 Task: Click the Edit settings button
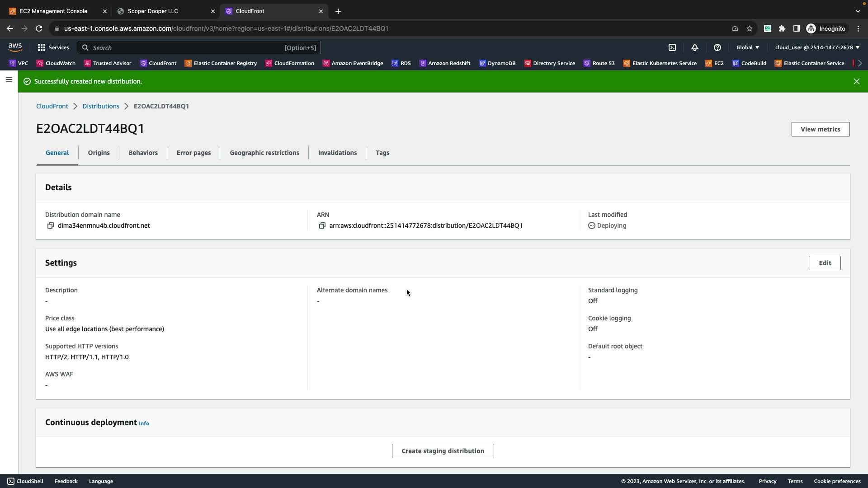coord(825,263)
